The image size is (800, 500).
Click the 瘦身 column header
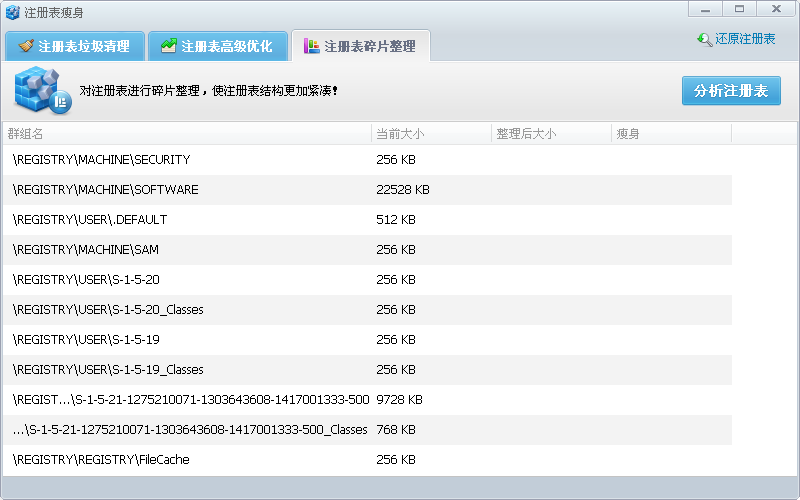(671, 134)
